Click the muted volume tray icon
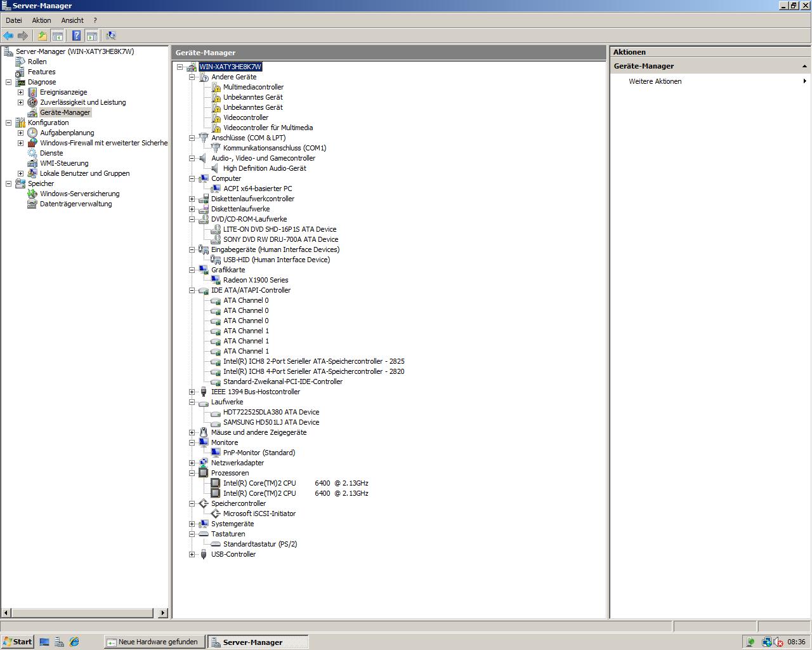 coord(778,642)
